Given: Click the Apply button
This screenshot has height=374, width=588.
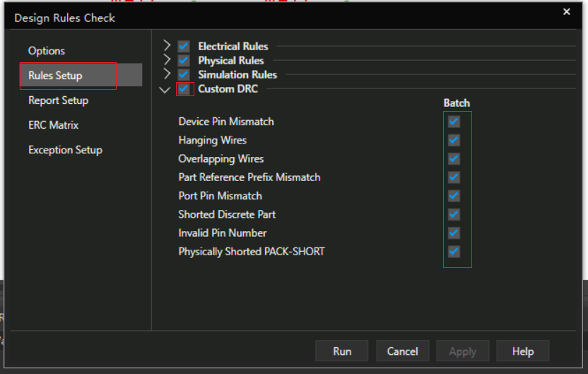Looking at the screenshot, I should [x=463, y=351].
